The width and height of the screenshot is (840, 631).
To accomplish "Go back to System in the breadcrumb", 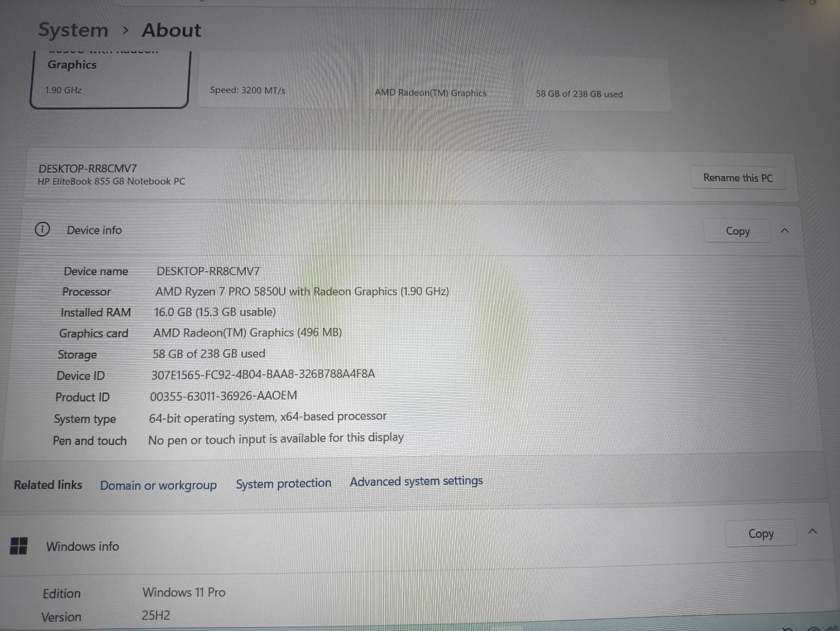I will click(73, 30).
